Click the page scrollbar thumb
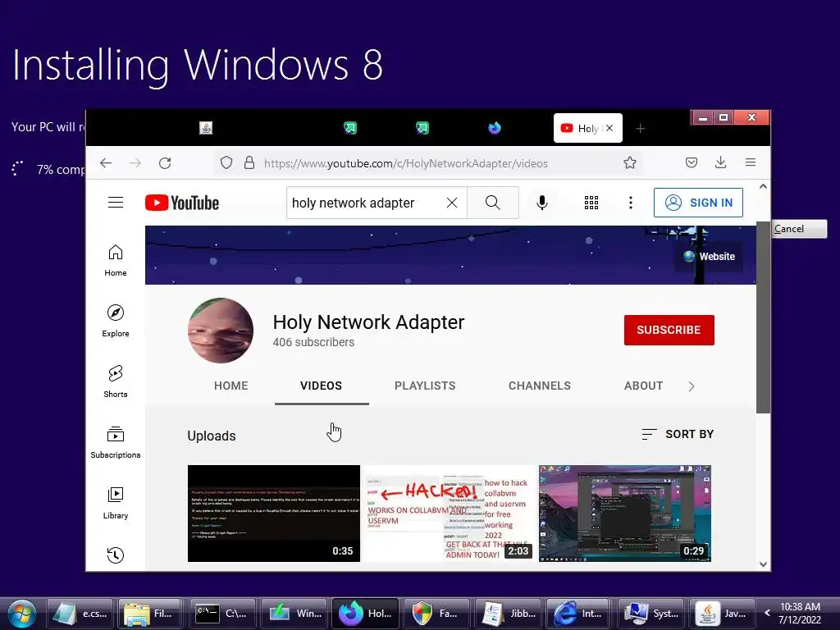This screenshot has width=840, height=630. (763, 317)
